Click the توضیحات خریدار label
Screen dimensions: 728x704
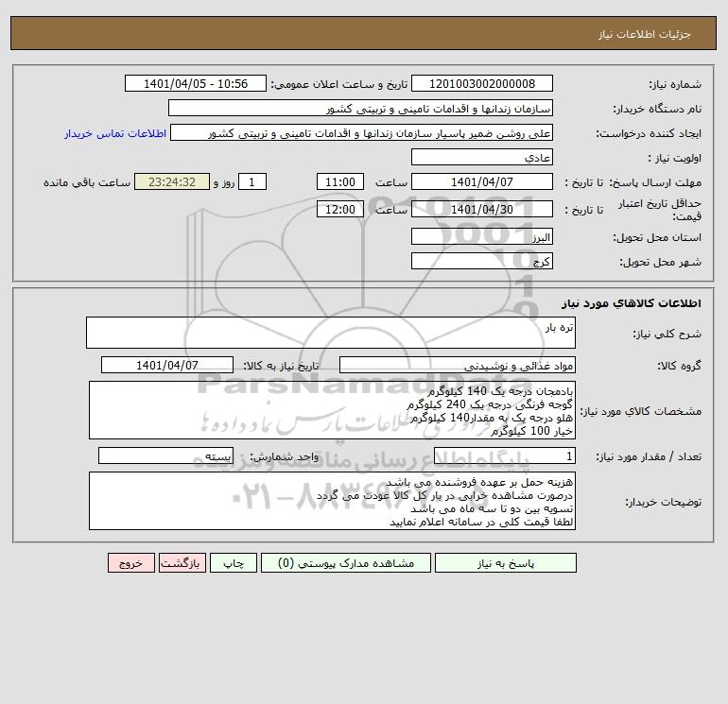click(x=664, y=502)
